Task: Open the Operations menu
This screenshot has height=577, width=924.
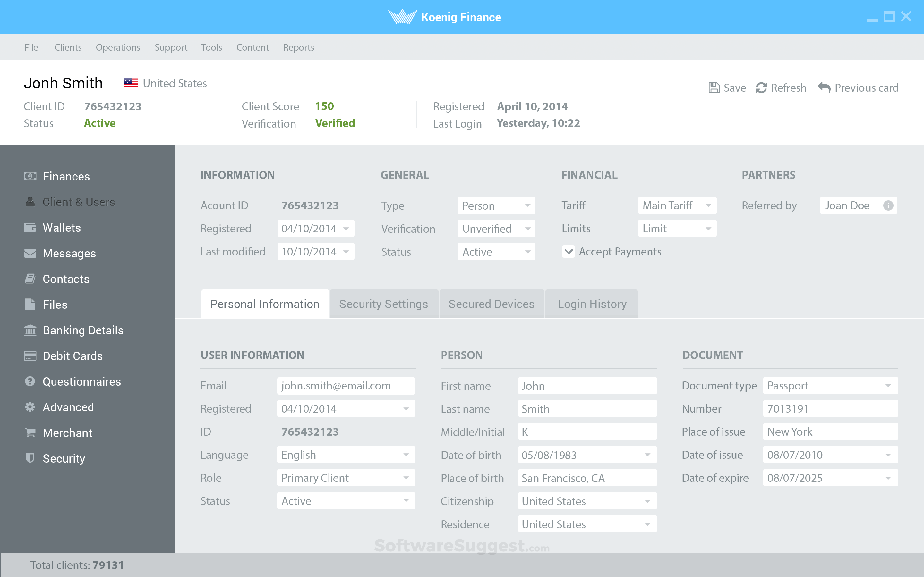Action: pyautogui.click(x=118, y=47)
